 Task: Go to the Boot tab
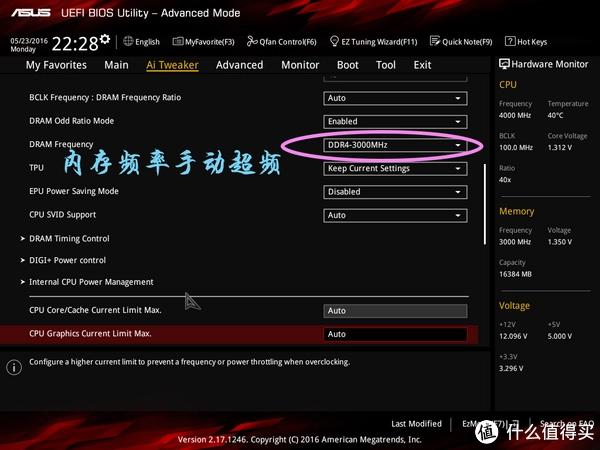tap(347, 65)
